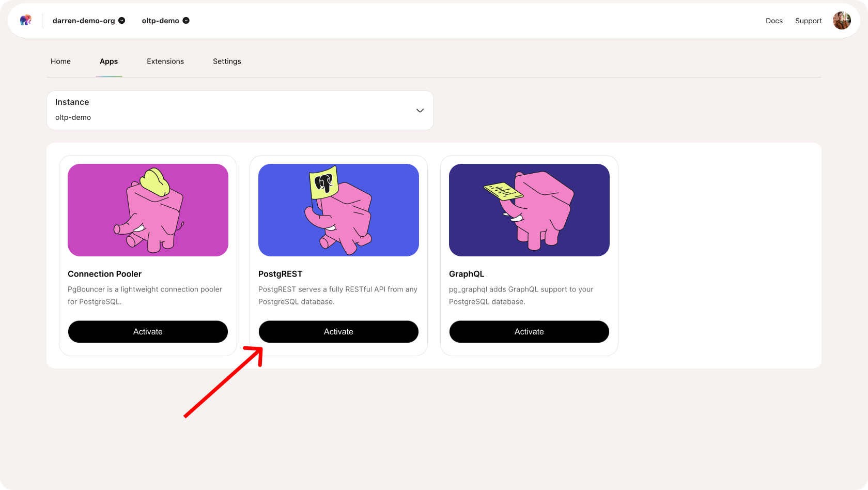Switch to the Extensions tab
This screenshot has width=868, height=490.
pyautogui.click(x=165, y=61)
